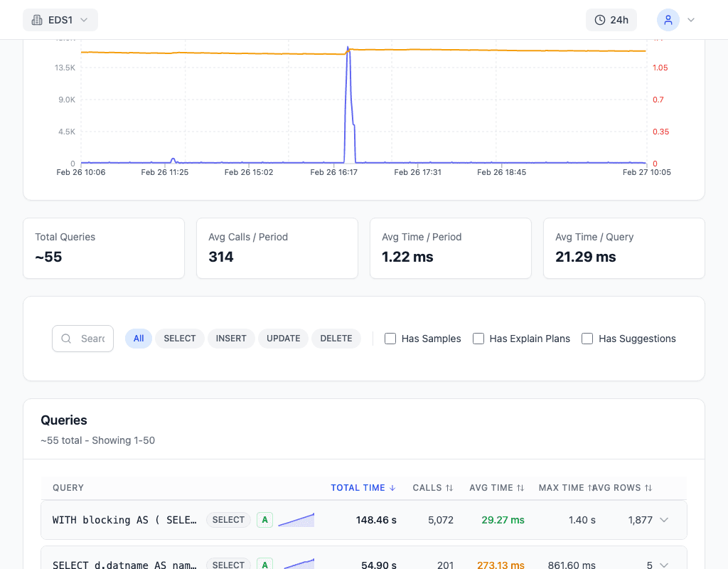Enable the Has Samples checkbox
This screenshot has width=728, height=569.
coord(390,339)
